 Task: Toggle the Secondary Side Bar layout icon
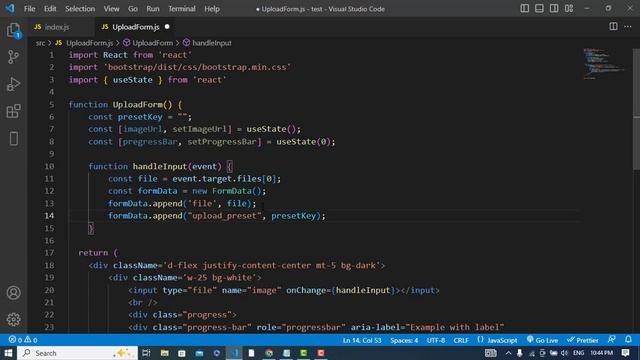coord(554,9)
